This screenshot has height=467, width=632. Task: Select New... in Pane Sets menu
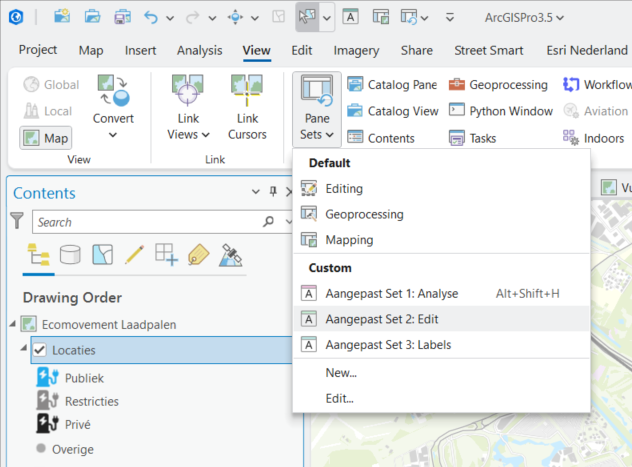point(341,373)
